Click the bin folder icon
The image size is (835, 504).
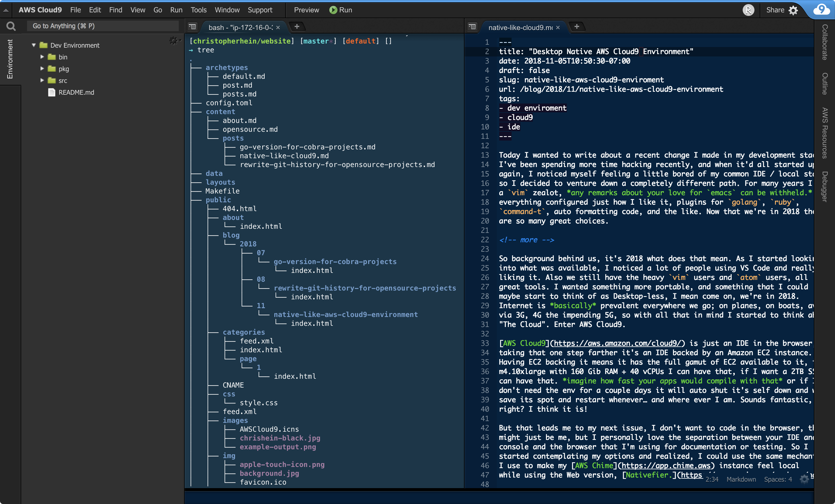pyautogui.click(x=51, y=57)
